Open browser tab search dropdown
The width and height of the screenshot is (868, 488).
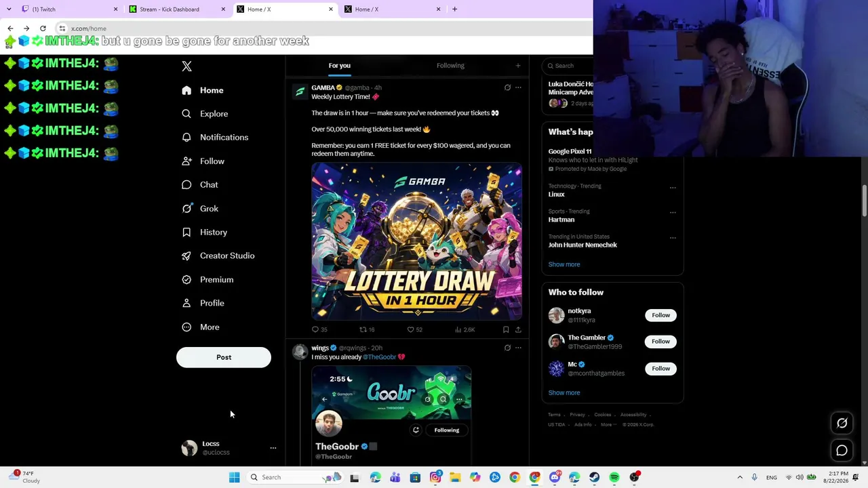[x=9, y=9]
